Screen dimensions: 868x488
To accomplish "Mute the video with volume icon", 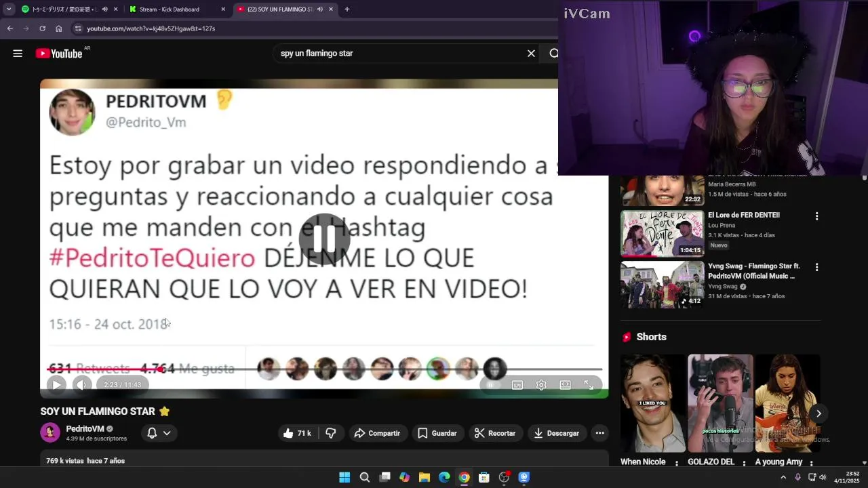I will pyautogui.click(x=81, y=385).
